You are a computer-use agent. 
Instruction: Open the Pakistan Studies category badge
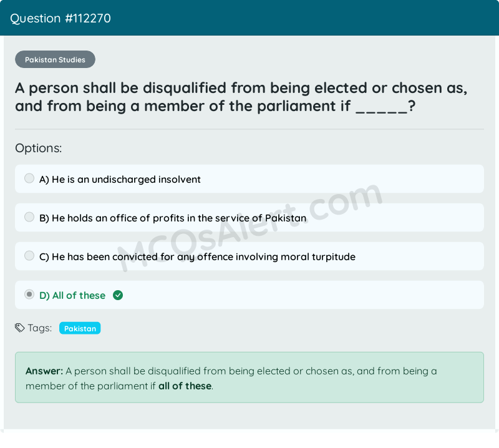coord(55,59)
